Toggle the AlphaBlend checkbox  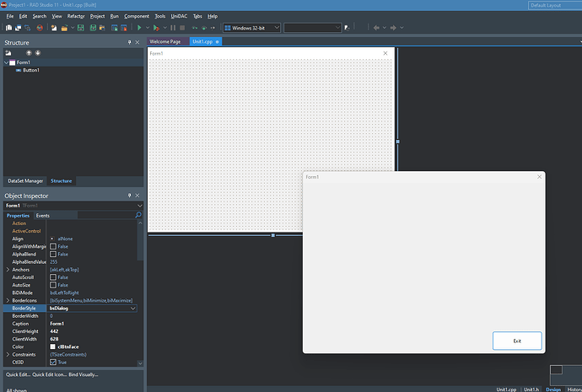53,254
